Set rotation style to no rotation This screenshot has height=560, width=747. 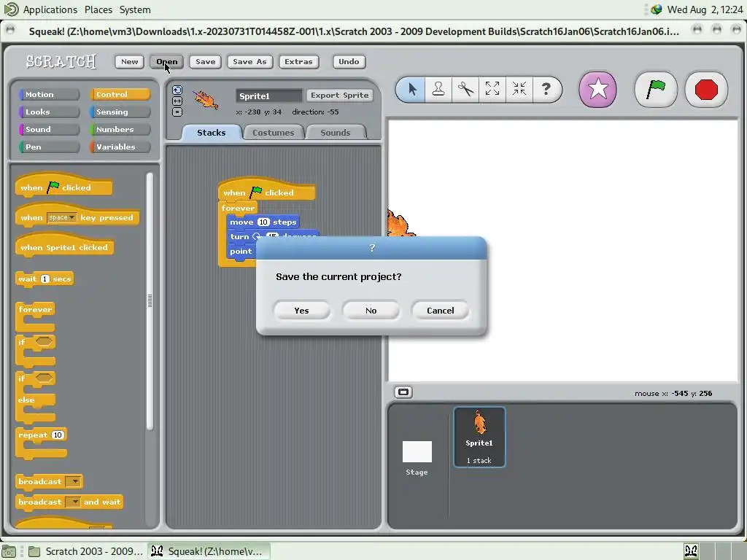pos(177,112)
